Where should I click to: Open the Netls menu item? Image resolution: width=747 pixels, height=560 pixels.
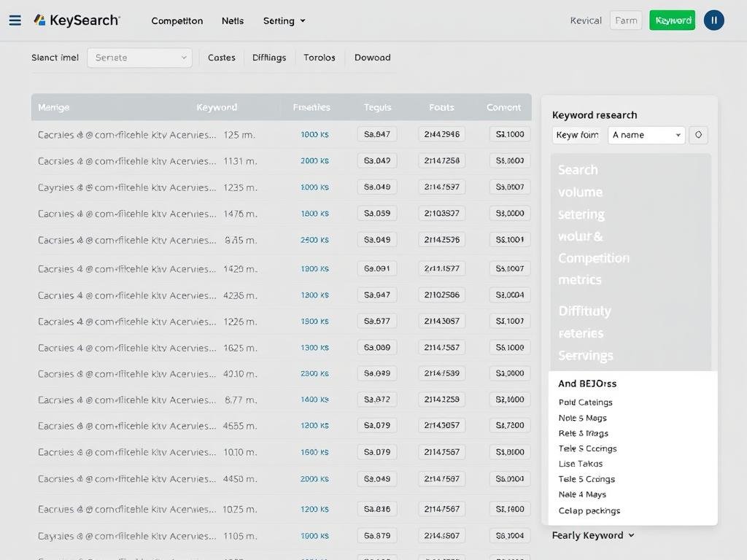tap(233, 21)
